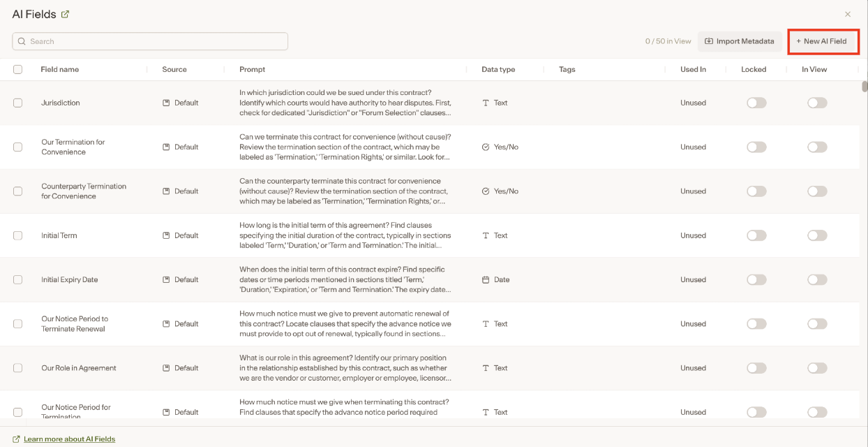
Task: Tick the Counterparty Termination for Convenience checkbox
Action: (x=18, y=191)
